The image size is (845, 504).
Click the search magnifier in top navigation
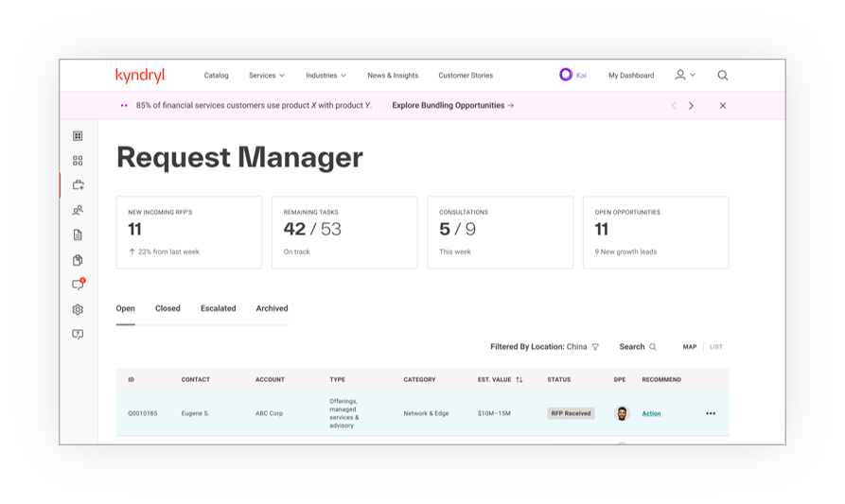coord(722,76)
